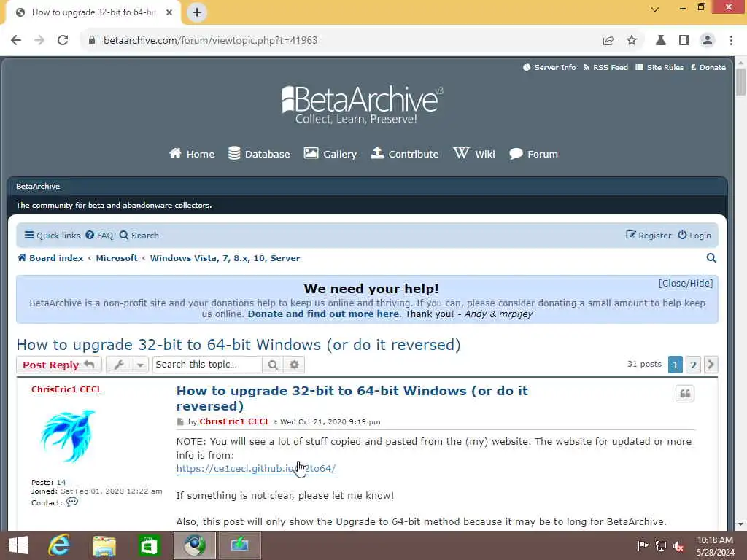Open the FAQ link
Screen dimensions: 747x560
coord(99,236)
